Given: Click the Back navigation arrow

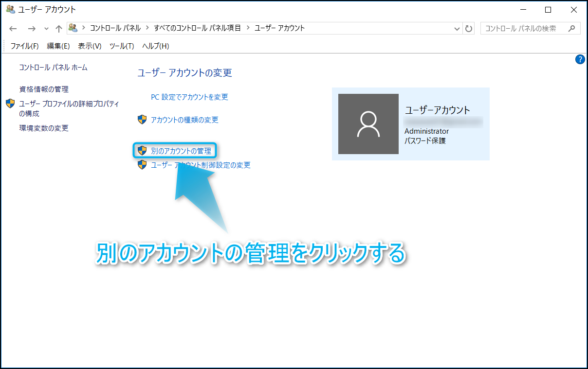Looking at the screenshot, I should click(13, 28).
